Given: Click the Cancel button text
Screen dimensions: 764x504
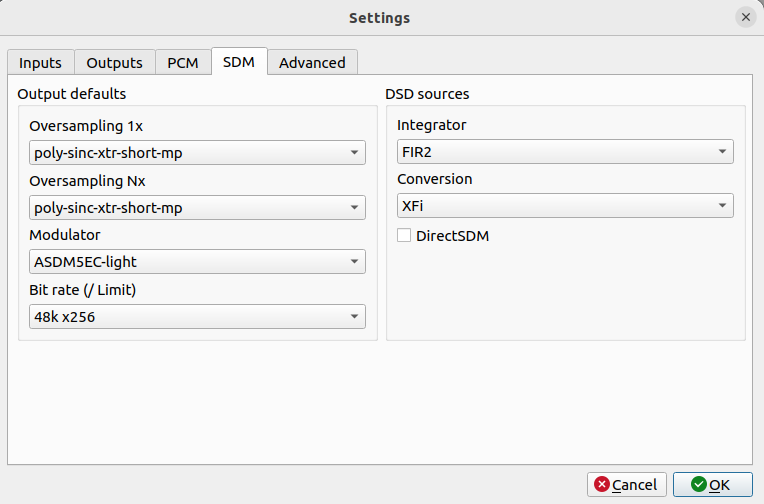Looking at the screenshot, I should 634,485.
